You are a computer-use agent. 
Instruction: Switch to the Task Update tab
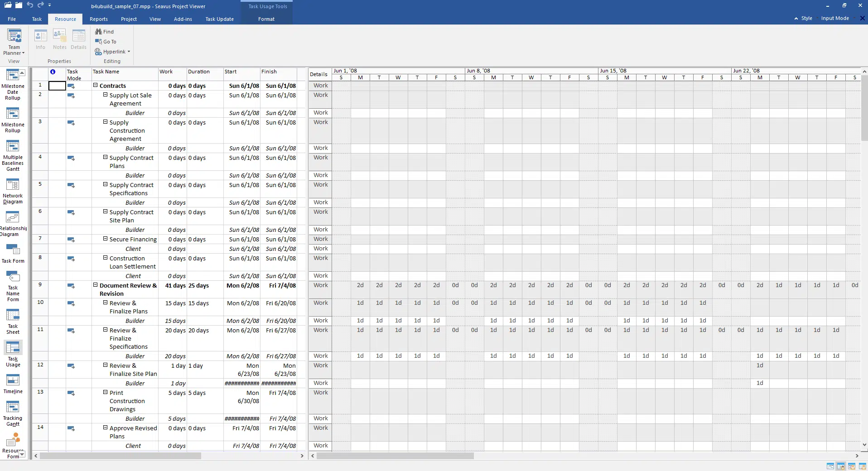click(x=219, y=19)
